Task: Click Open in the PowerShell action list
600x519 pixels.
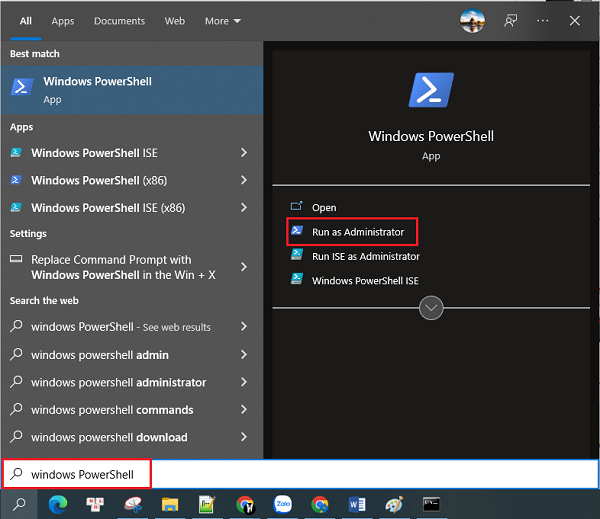Action: pyautogui.click(x=324, y=208)
